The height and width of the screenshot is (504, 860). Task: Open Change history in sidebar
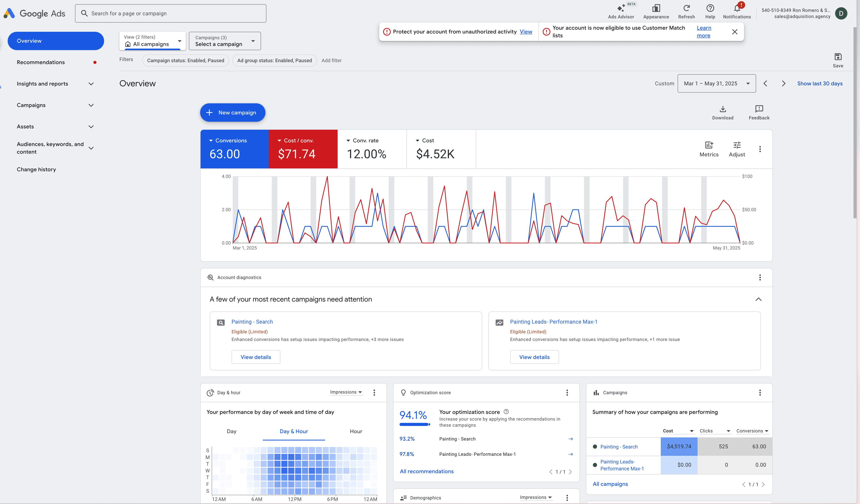(37, 170)
